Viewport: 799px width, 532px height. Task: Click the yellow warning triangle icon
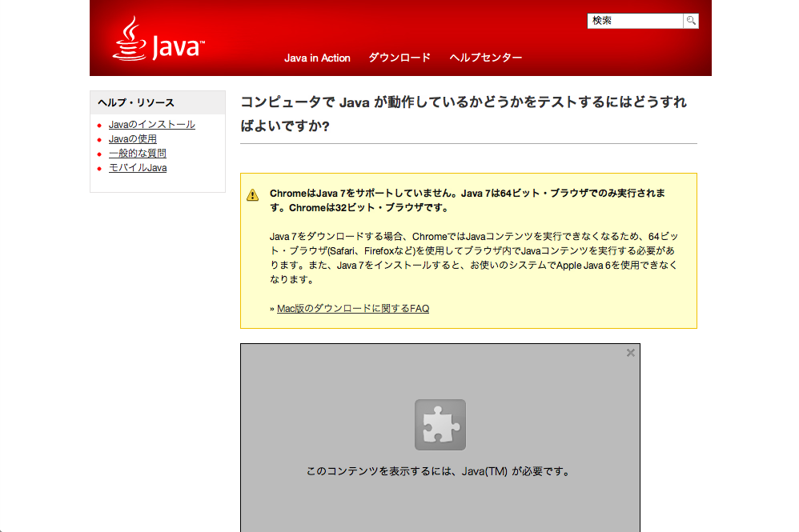(253, 194)
